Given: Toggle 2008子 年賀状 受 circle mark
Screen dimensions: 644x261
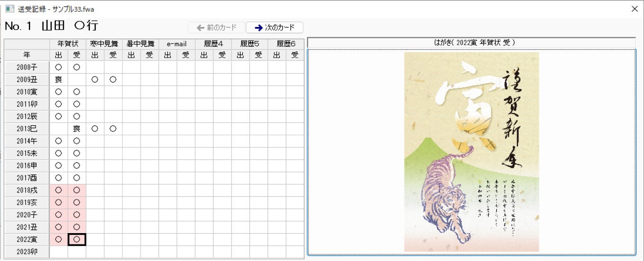Looking at the screenshot, I should pyautogui.click(x=77, y=67).
